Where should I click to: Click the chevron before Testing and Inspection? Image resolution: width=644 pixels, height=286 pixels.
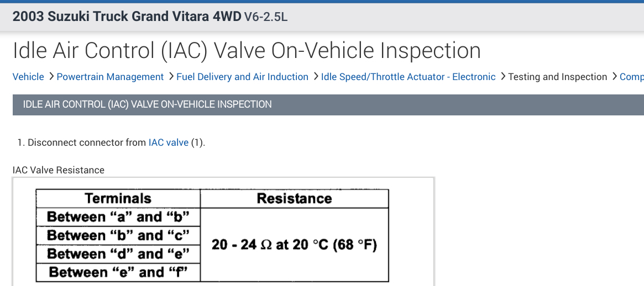(502, 77)
